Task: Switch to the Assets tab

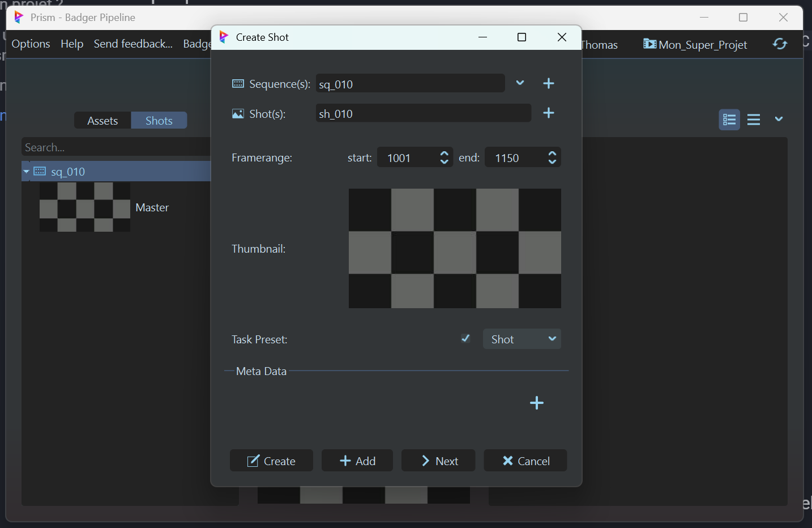Action: 102,121
